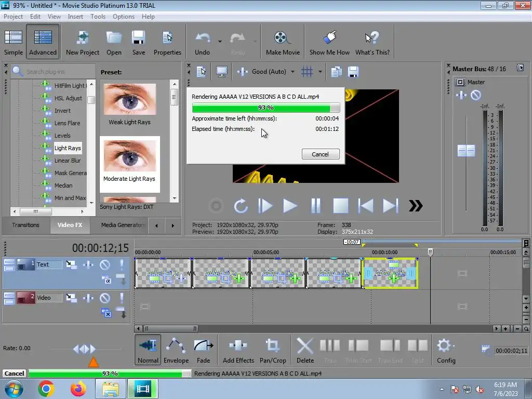Open project Properties
Image resolution: width=532 pixels, height=399 pixels.
pos(167,43)
